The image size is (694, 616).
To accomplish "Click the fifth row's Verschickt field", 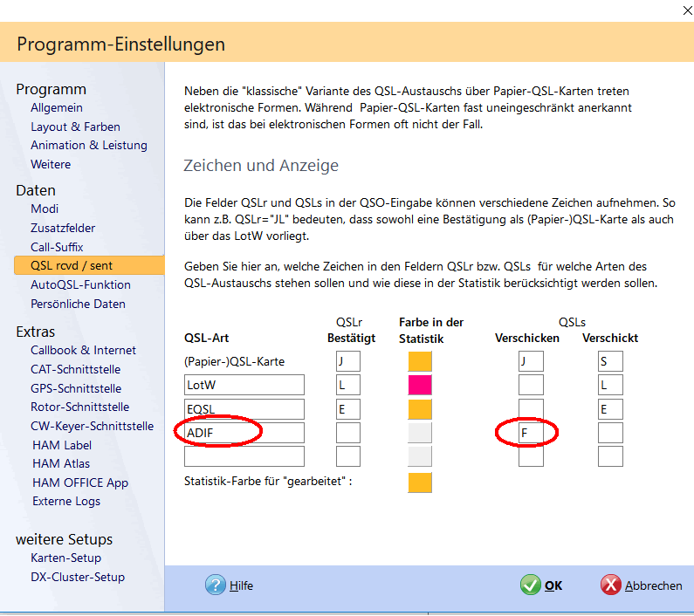I will tap(610, 456).
